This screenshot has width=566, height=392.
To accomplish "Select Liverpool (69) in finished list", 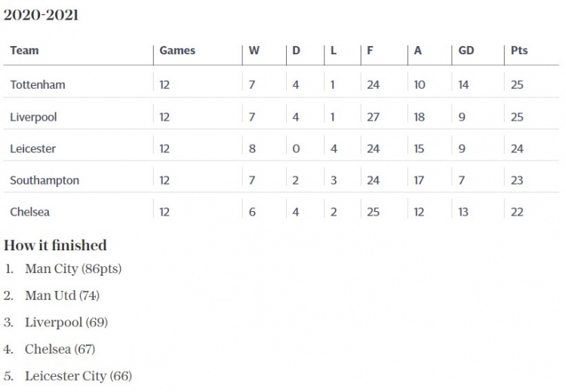I will [x=66, y=323].
